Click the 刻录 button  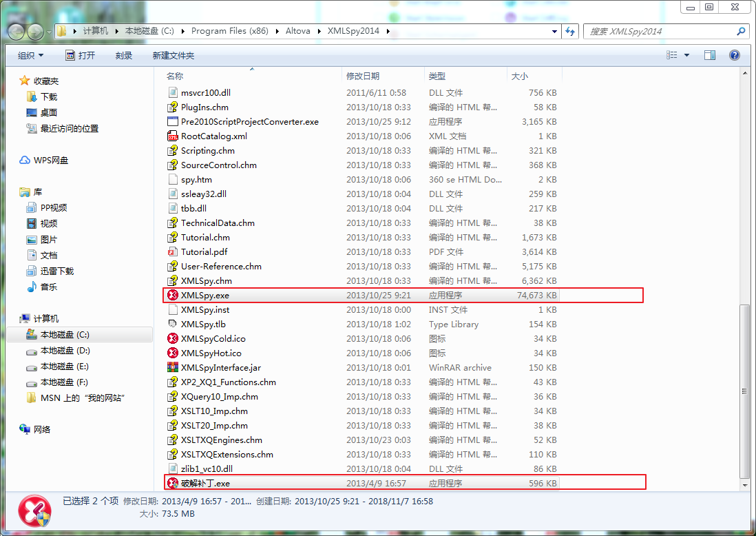[x=123, y=54]
